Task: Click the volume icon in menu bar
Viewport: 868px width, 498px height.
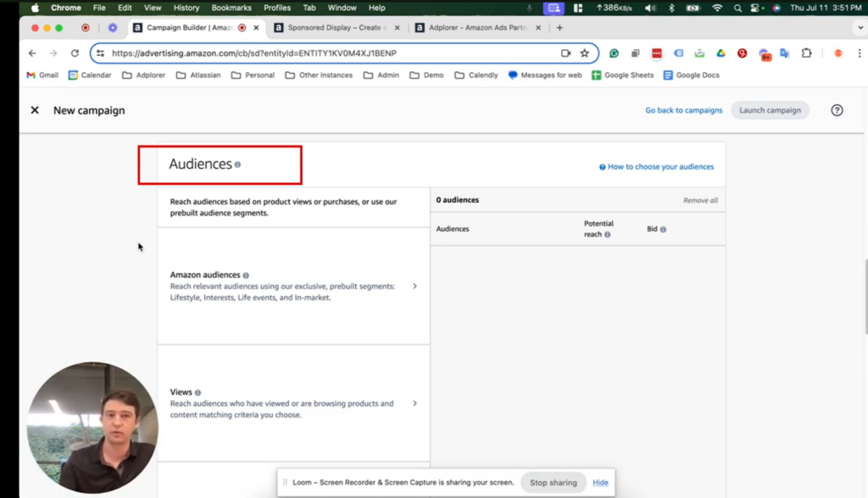Action: pos(650,8)
